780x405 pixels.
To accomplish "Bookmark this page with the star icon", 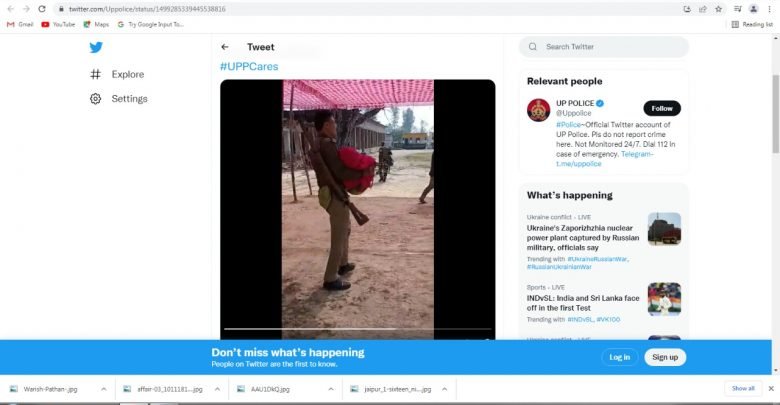I will coord(718,9).
